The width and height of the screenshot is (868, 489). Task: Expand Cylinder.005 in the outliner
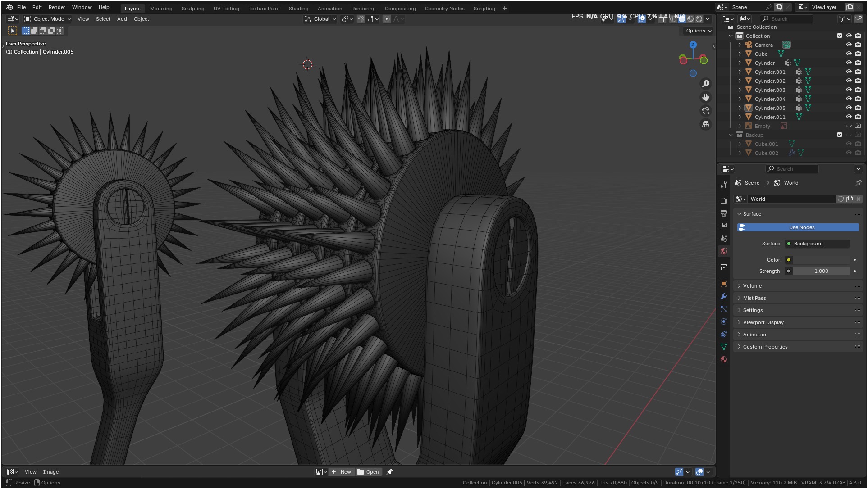pyautogui.click(x=740, y=108)
